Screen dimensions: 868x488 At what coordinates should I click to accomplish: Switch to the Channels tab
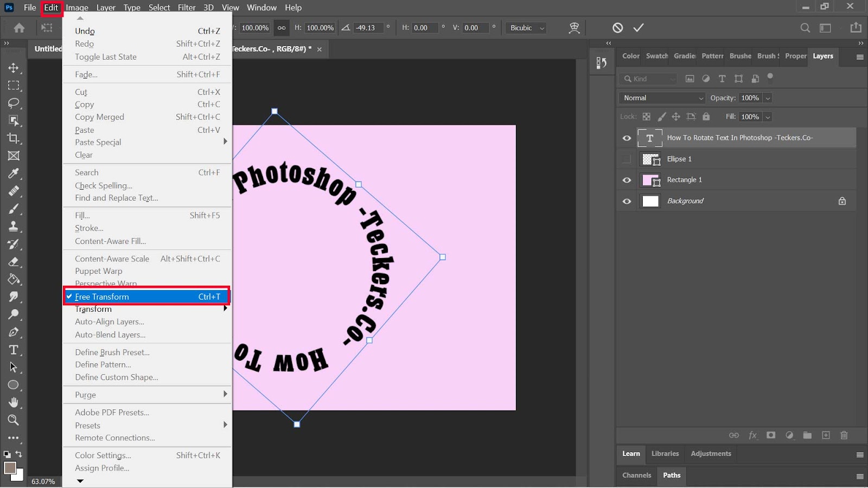(x=636, y=476)
